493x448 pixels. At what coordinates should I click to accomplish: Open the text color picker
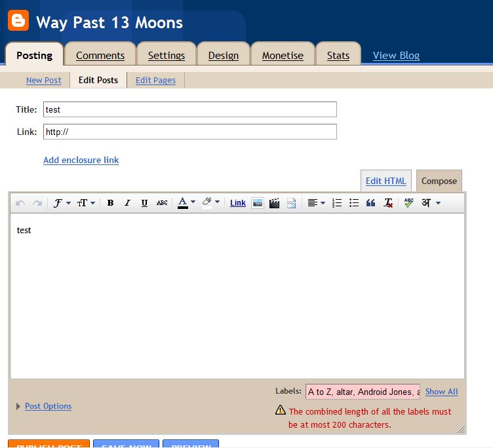[186, 203]
